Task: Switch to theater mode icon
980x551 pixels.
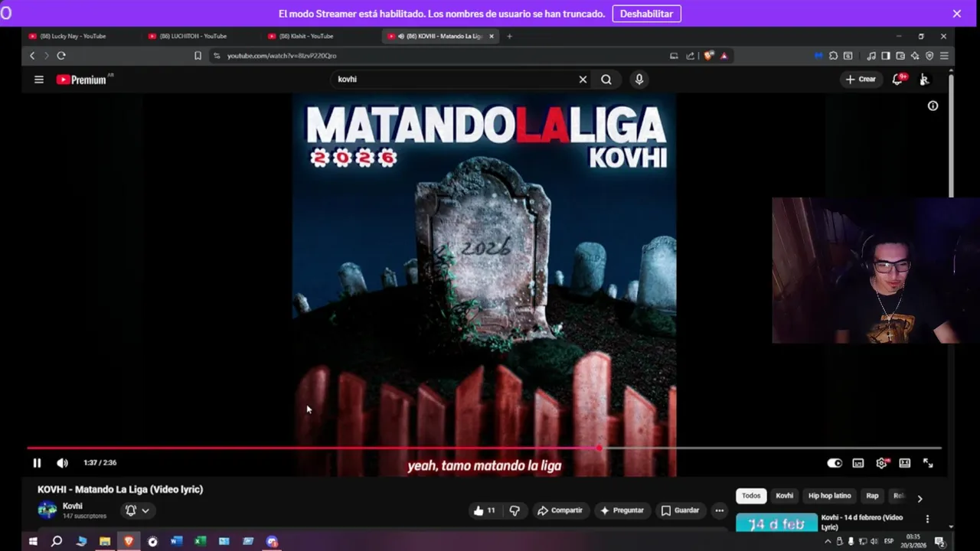Action: (x=905, y=463)
